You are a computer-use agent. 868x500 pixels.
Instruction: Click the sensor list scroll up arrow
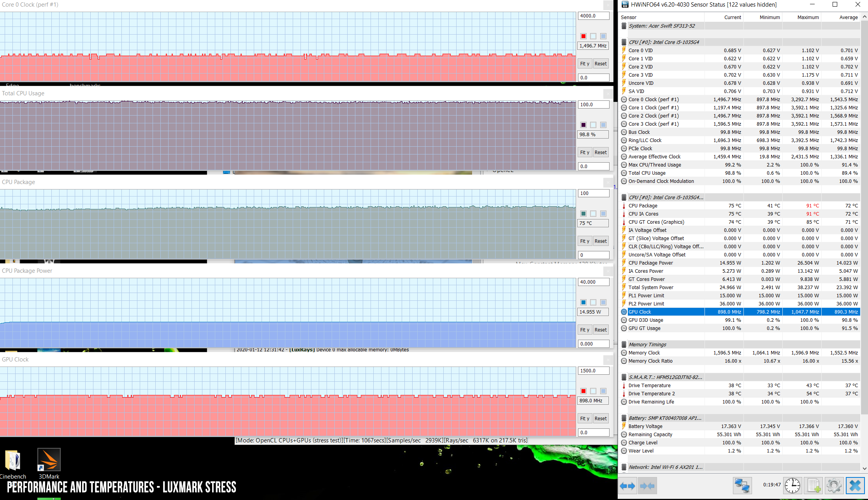864,17
